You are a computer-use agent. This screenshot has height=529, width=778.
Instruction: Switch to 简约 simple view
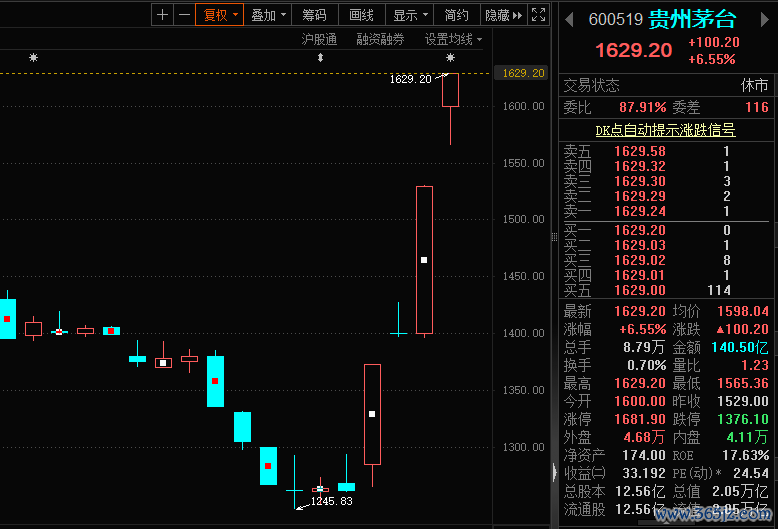(x=456, y=15)
